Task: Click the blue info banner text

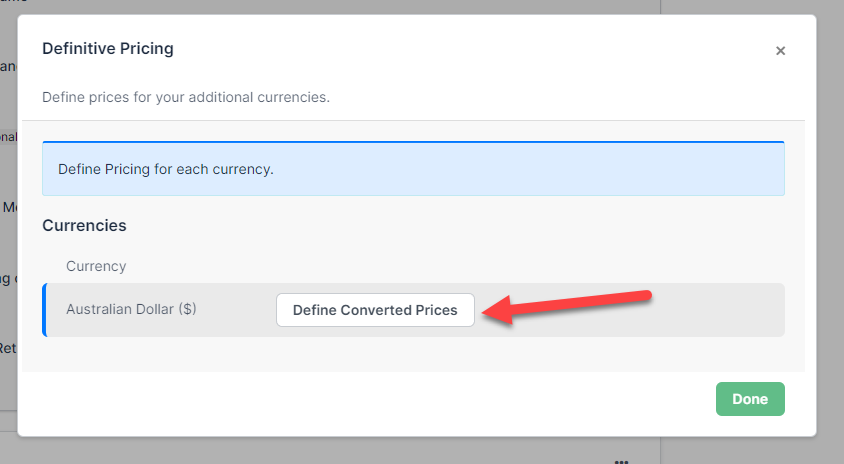Action: coord(166,169)
